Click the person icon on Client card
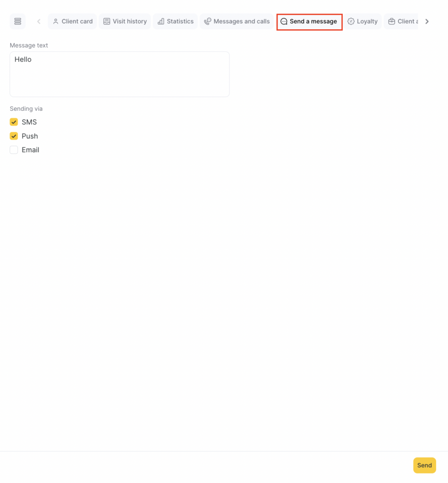Viewport: 448px width, 483px height. (x=56, y=21)
